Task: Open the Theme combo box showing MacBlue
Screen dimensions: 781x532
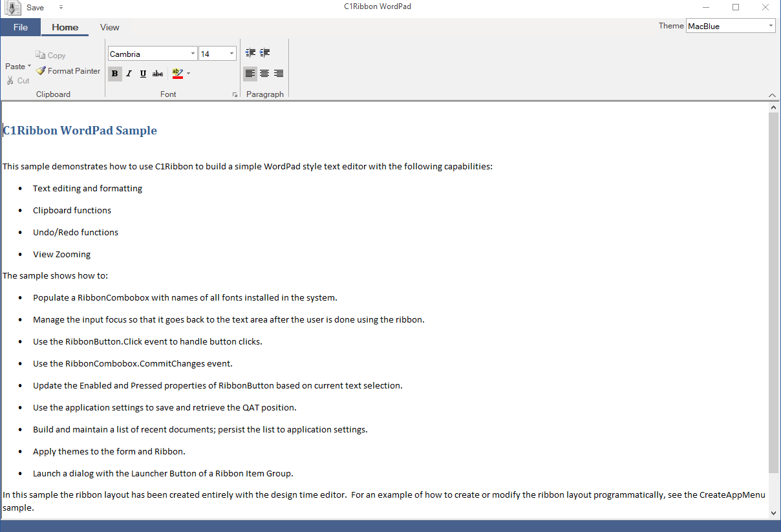Action: point(731,26)
